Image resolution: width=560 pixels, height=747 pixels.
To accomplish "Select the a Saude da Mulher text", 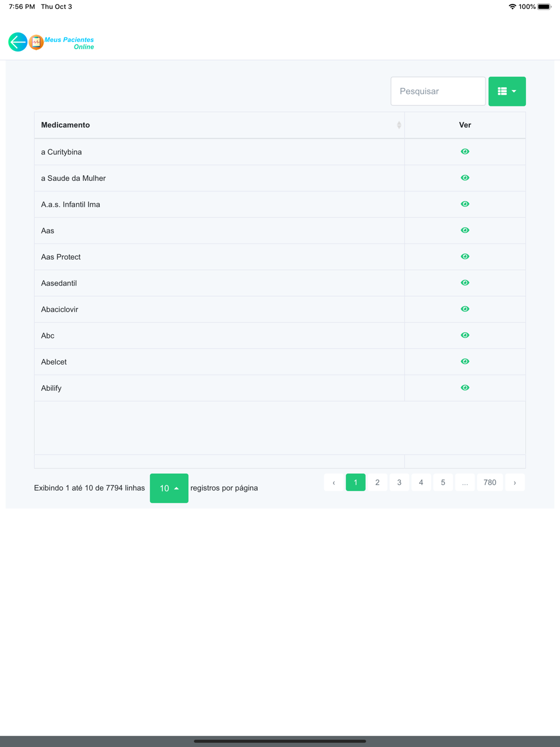I will pos(73,179).
